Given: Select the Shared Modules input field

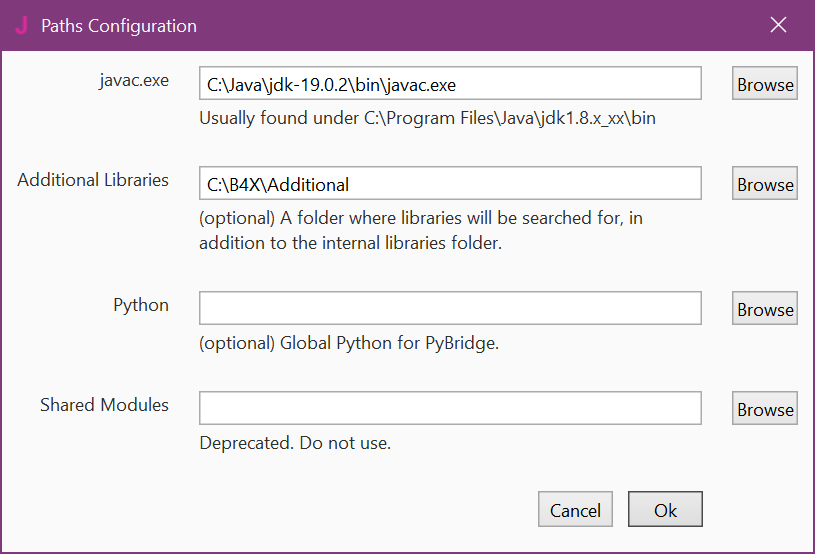Looking at the screenshot, I should pyautogui.click(x=450, y=409).
